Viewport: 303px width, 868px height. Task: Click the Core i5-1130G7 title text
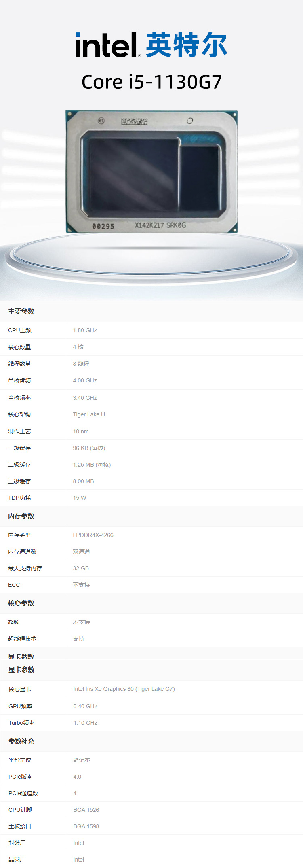(151, 82)
